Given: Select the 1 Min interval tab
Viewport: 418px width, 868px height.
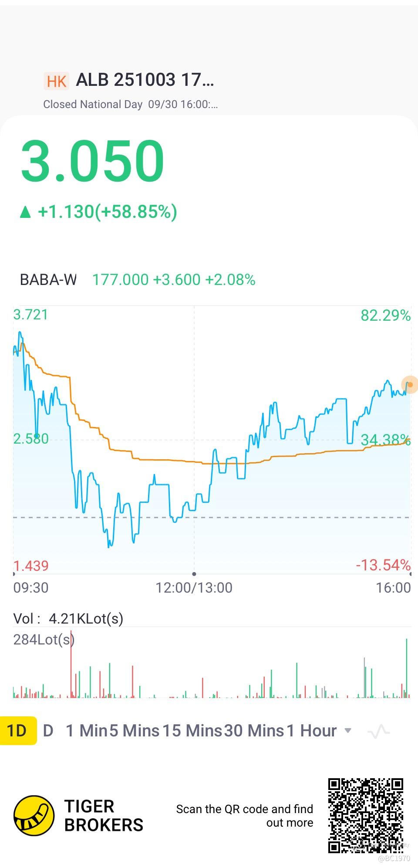Looking at the screenshot, I should pyautogui.click(x=86, y=731).
